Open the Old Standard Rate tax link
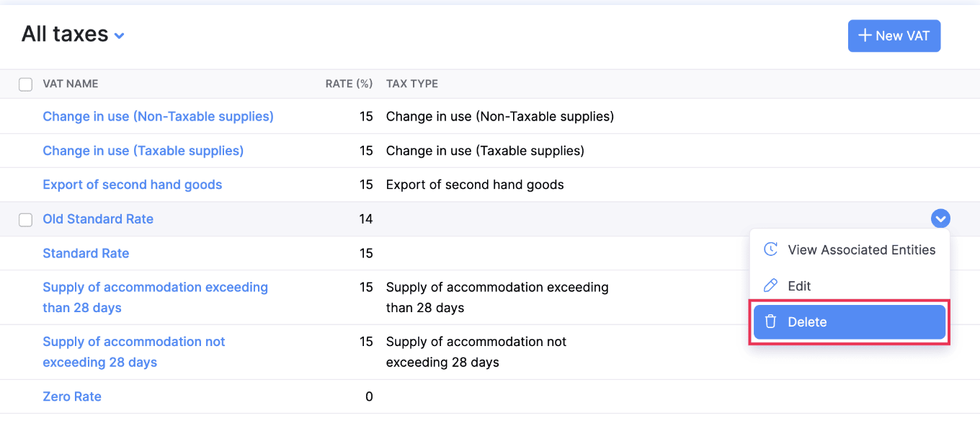980x434 pixels. click(x=98, y=219)
